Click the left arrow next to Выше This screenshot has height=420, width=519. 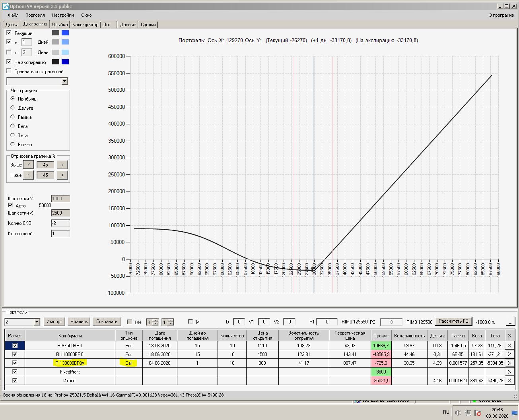(28, 165)
